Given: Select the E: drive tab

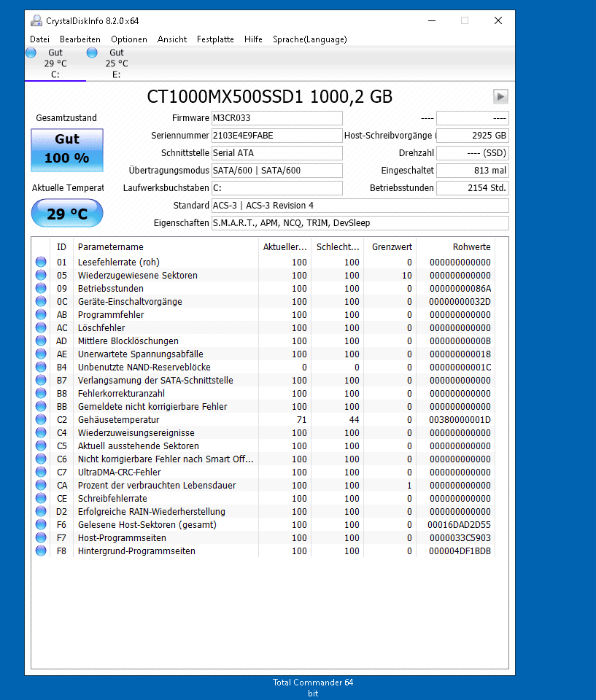Looking at the screenshot, I should pos(116,63).
